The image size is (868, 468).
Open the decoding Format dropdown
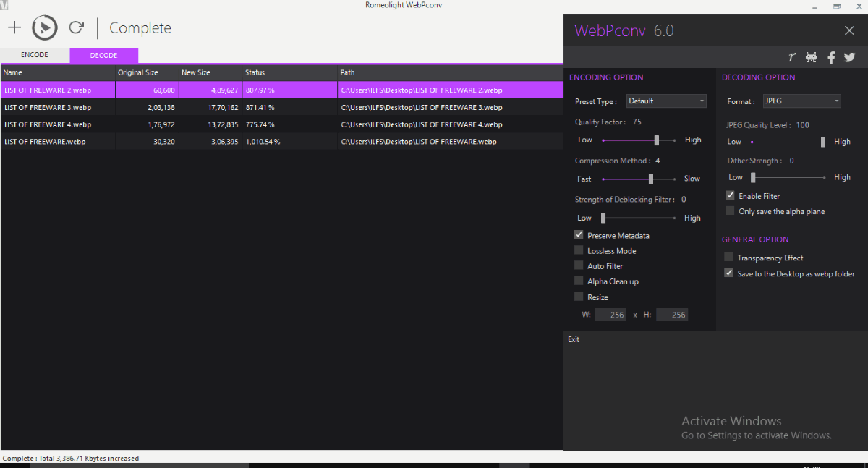[x=801, y=101]
